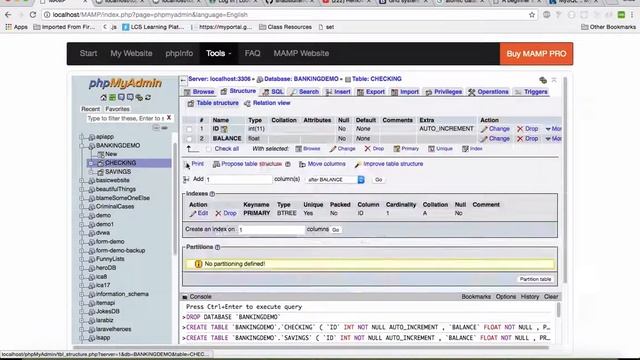Open the Operations tab
640x360 pixels.
click(x=488, y=92)
